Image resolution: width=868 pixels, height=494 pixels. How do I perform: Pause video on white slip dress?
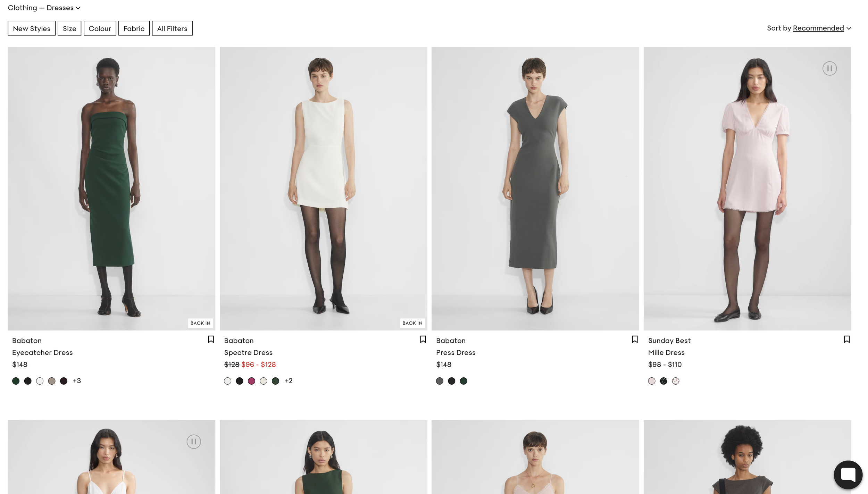point(193,441)
